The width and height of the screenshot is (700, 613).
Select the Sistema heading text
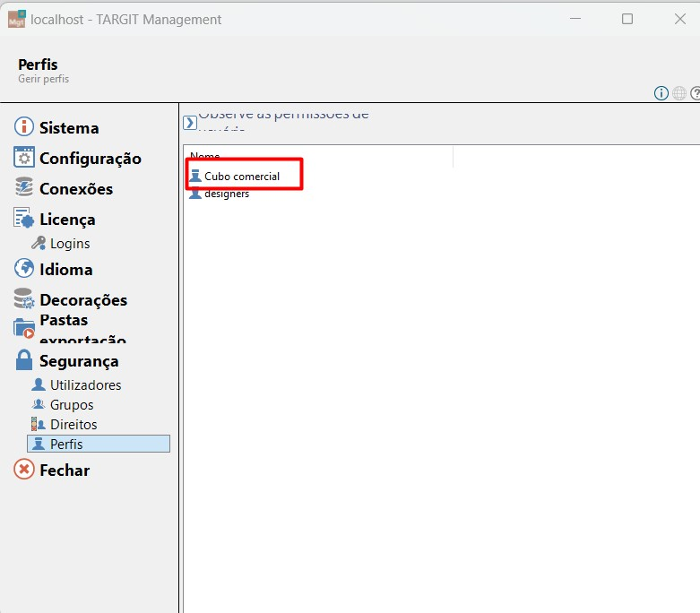pos(69,128)
